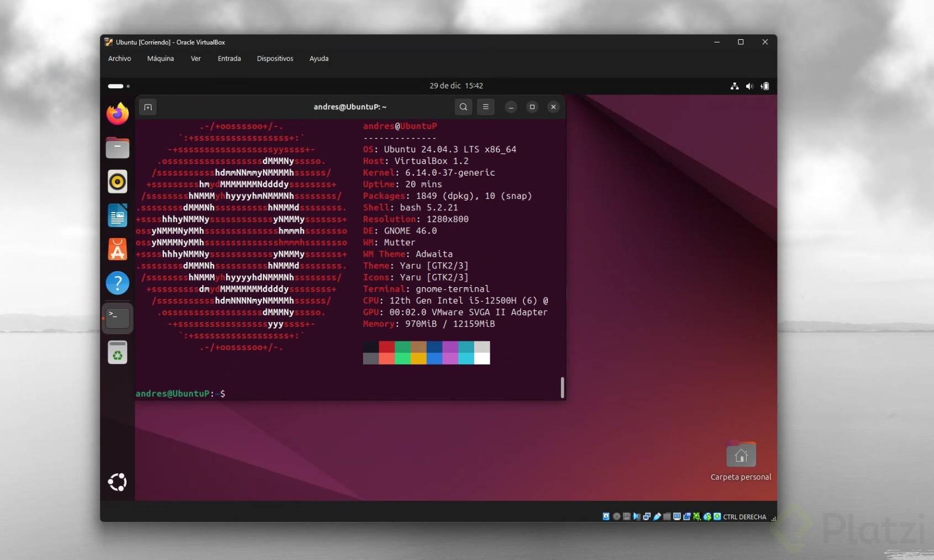
Task: Maximize the andres@UbuntuP terminal window
Action: [532, 107]
